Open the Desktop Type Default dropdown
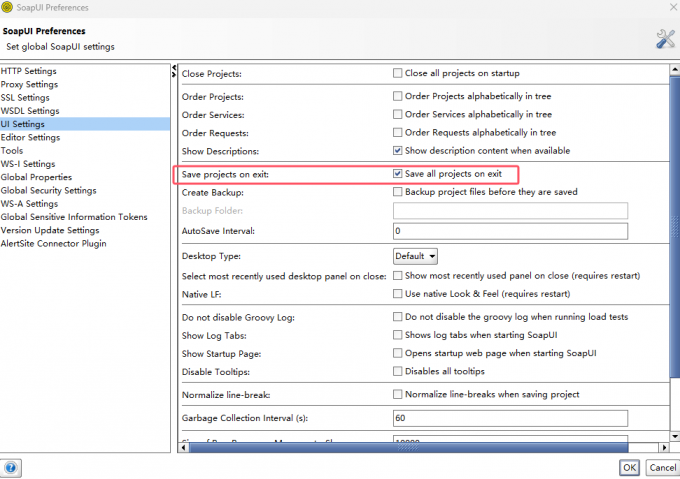The height and width of the screenshot is (479, 680). pos(415,256)
